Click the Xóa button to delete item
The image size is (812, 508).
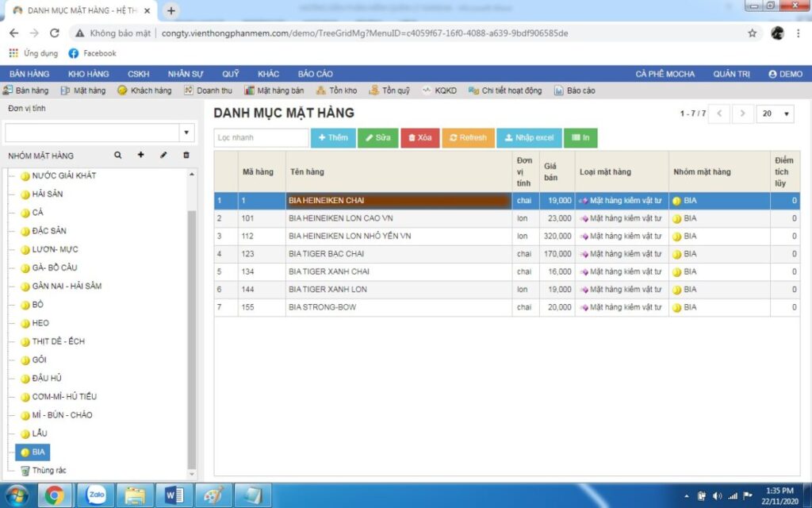pyautogui.click(x=420, y=138)
